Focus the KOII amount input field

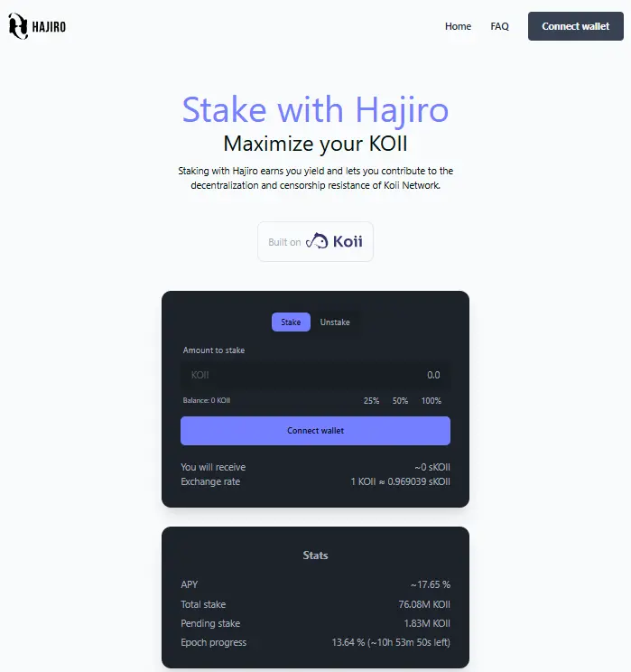315,375
